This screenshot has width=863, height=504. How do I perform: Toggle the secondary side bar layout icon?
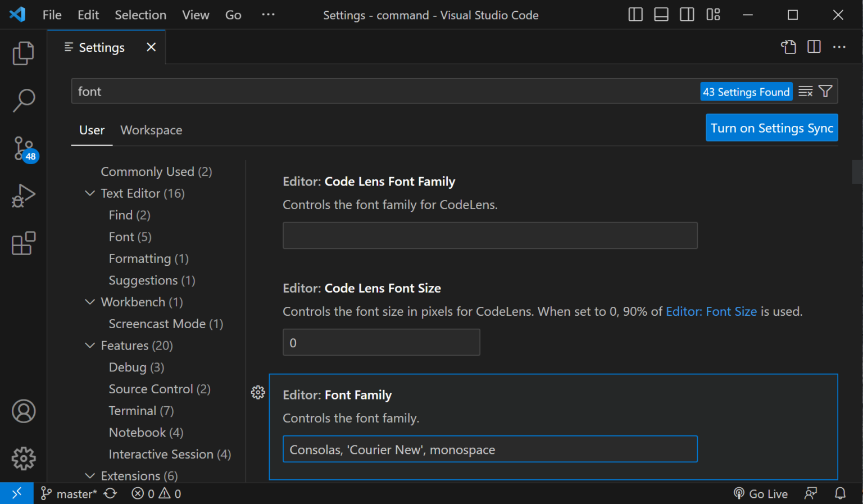coord(687,15)
